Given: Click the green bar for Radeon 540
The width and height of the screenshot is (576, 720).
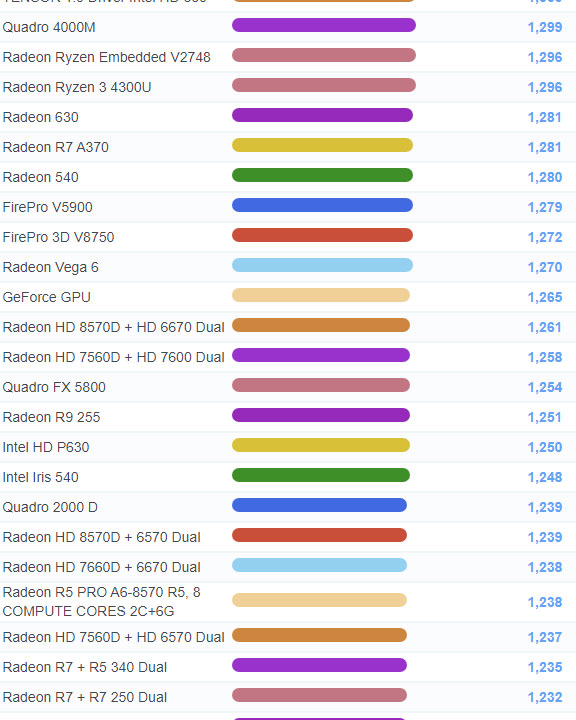Looking at the screenshot, I should [x=322, y=175].
